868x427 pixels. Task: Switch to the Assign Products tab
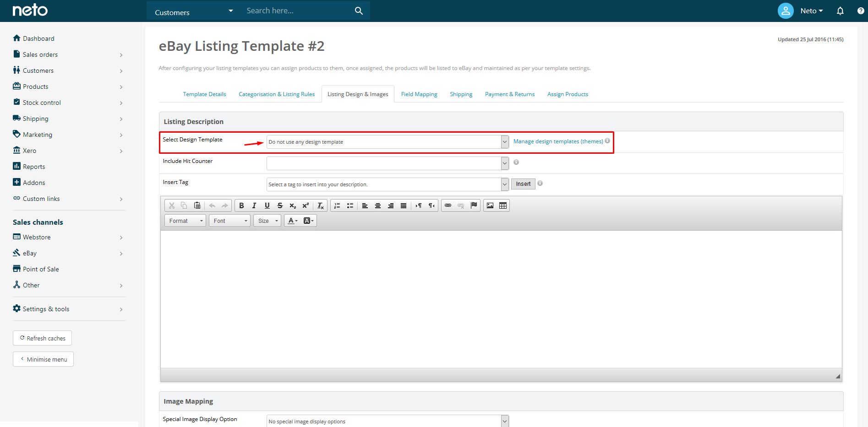coord(568,94)
